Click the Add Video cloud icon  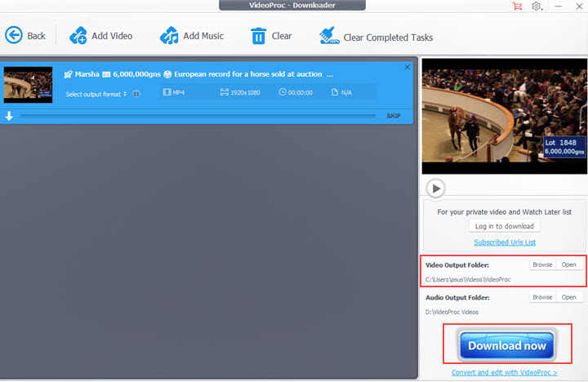tap(78, 36)
